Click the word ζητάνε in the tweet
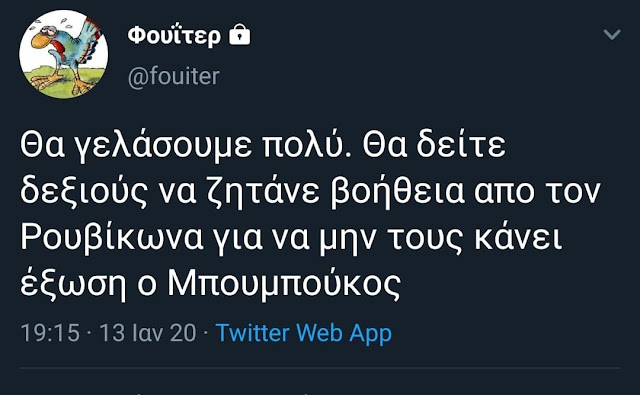The image size is (640, 395). (263, 192)
